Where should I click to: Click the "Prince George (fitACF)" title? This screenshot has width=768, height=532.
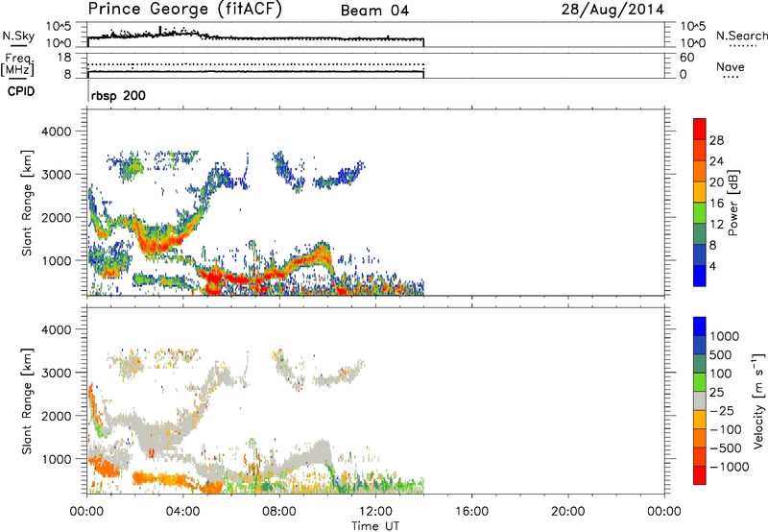point(185,10)
